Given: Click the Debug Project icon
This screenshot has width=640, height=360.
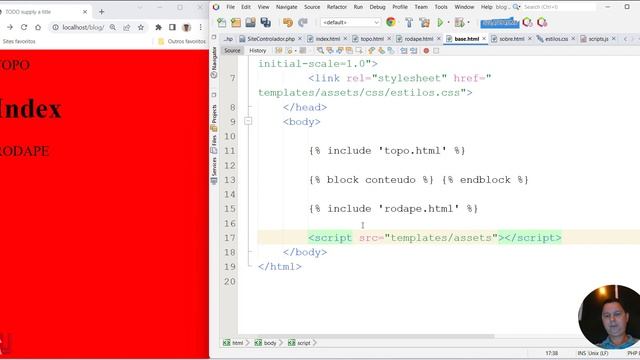Looking at the screenshot, I should (460, 22).
